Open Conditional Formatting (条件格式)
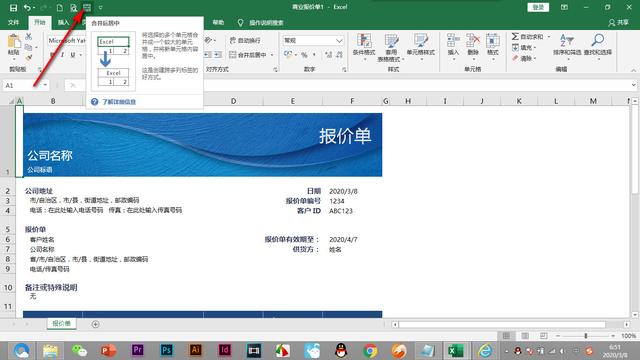The image size is (640, 360). pos(364,47)
